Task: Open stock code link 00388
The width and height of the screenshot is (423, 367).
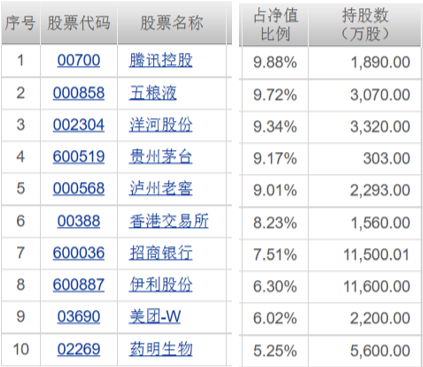Action: click(79, 221)
